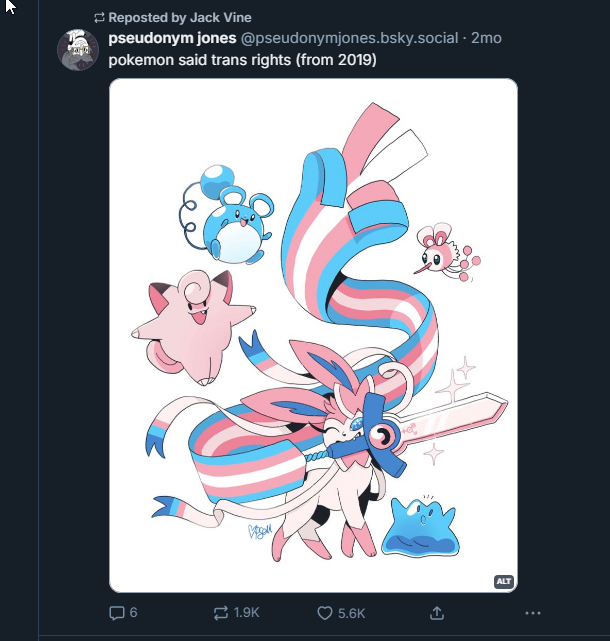The width and height of the screenshot is (610, 641).
Task: Click the like count "5.6K"
Action: (x=349, y=613)
